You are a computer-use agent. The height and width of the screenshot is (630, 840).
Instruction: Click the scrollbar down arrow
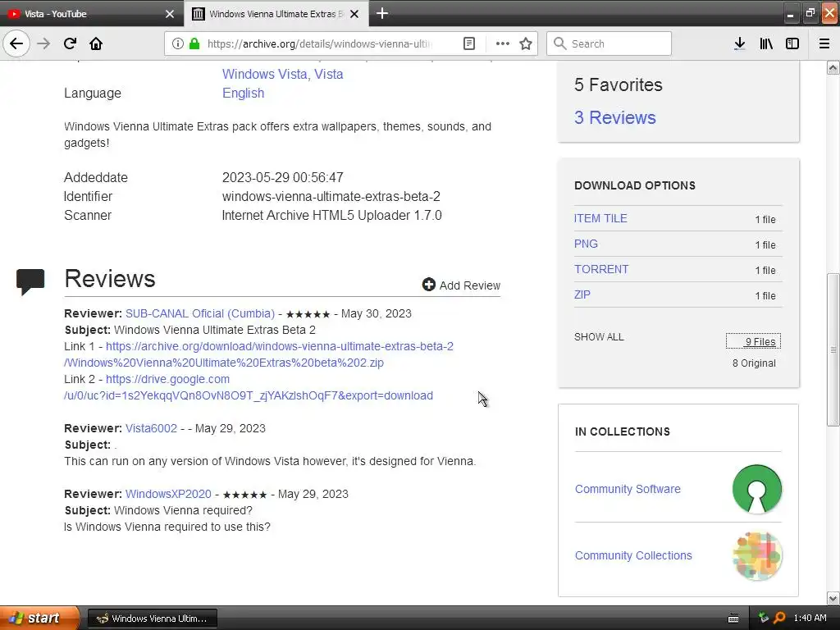pyautogui.click(x=833, y=598)
